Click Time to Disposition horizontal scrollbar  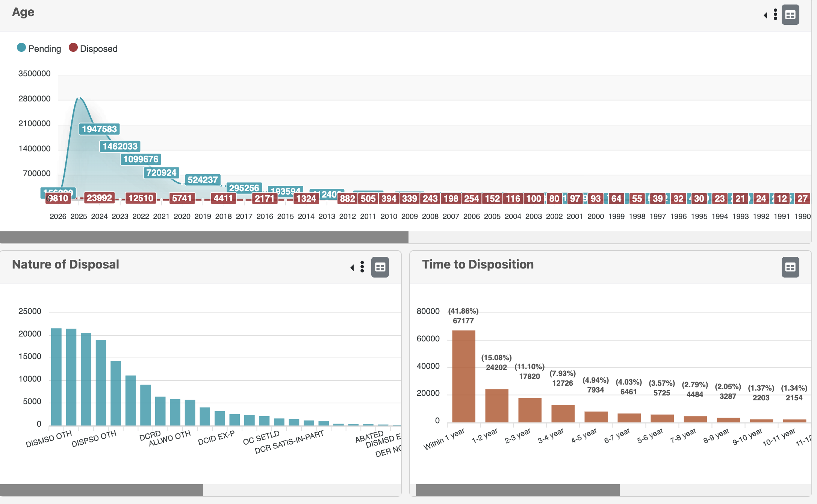[x=517, y=490]
